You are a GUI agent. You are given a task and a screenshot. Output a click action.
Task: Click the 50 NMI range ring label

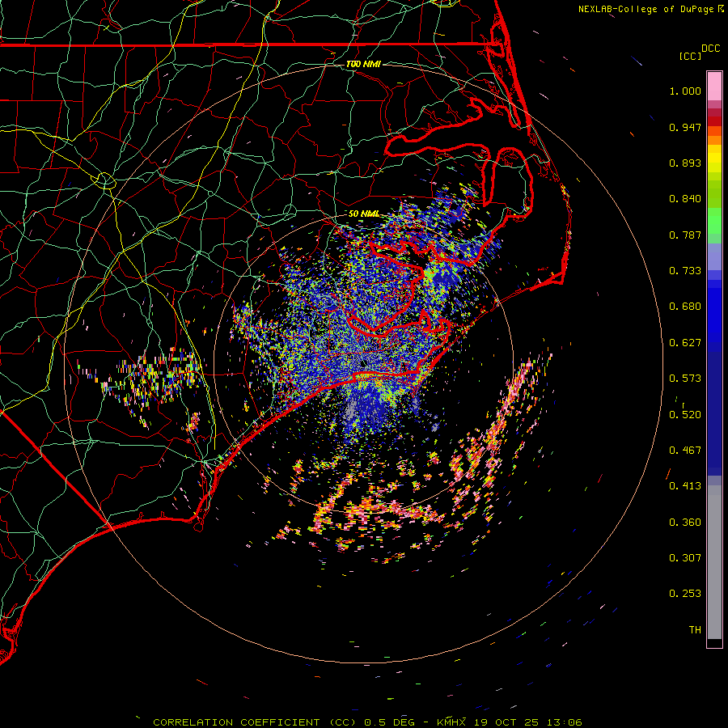364,214
